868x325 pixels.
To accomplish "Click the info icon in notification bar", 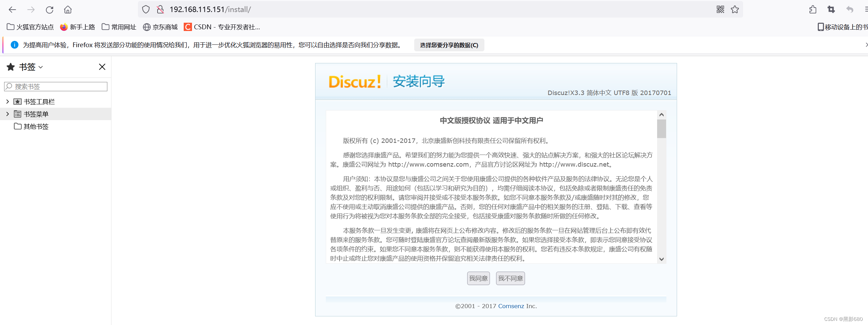I will (x=14, y=45).
